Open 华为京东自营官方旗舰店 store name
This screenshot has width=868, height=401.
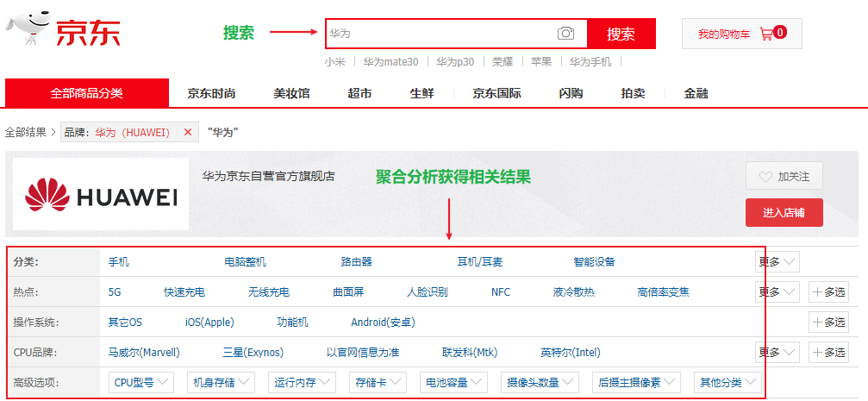[x=268, y=177]
